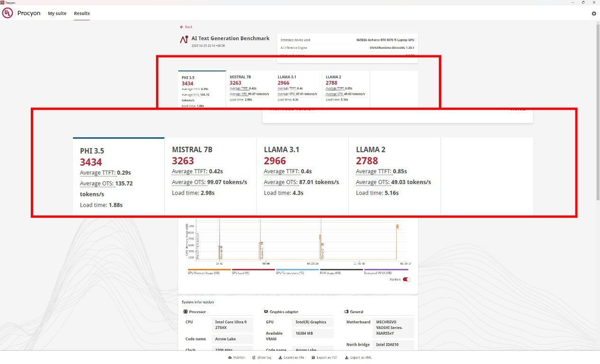Image resolution: width=600 pixels, height=364 pixels.
Task: Click Arrow Lake code name under Processor
Action: coord(232,339)
